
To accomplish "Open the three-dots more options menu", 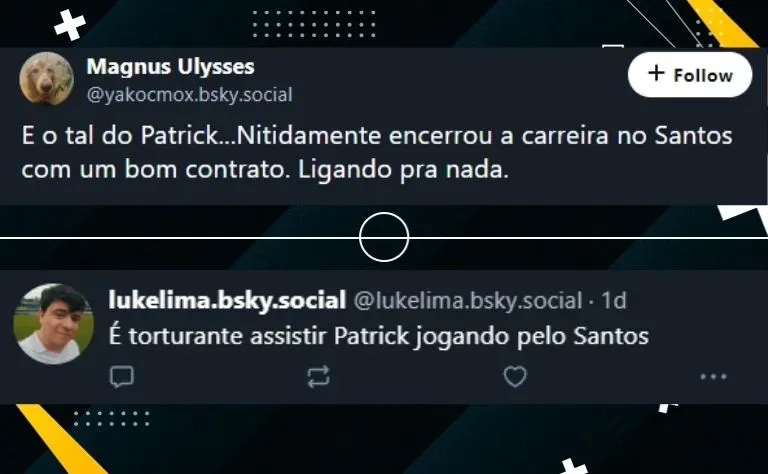I will (713, 377).
